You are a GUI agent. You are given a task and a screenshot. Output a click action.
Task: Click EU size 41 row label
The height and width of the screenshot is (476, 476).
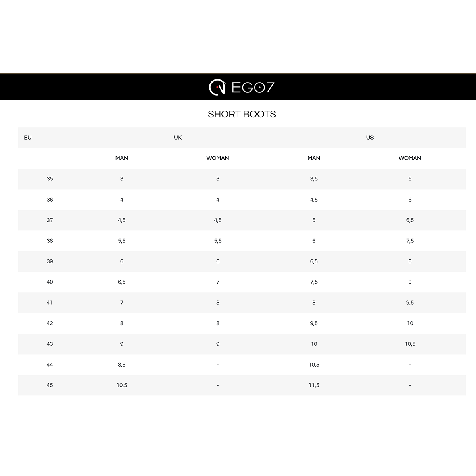pos(50,303)
